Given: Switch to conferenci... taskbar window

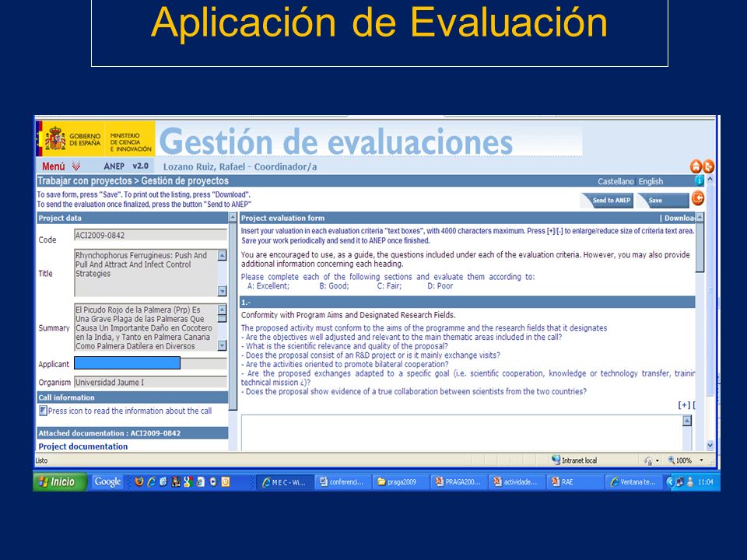Looking at the screenshot, I should pyautogui.click(x=343, y=482).
